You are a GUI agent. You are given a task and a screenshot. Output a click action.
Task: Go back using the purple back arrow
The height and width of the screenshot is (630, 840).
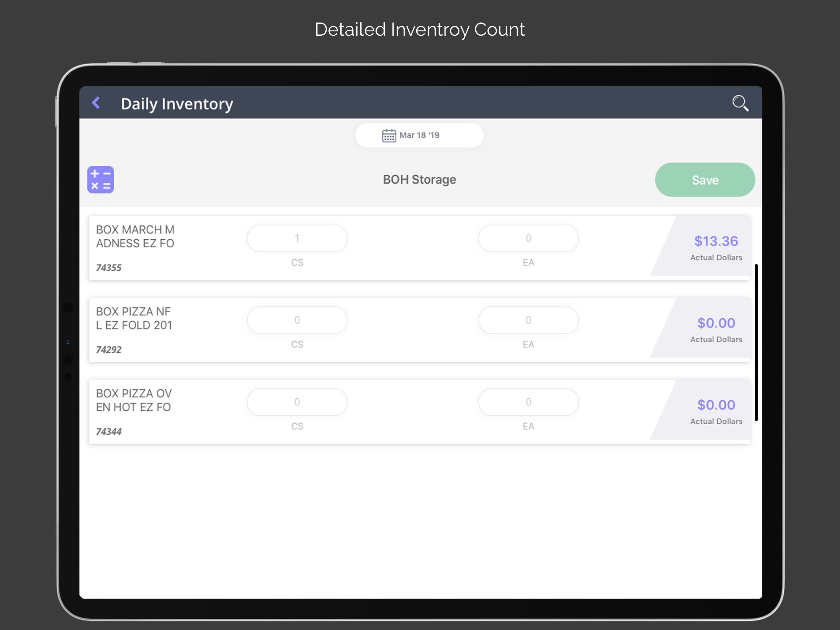click(96, 103)
